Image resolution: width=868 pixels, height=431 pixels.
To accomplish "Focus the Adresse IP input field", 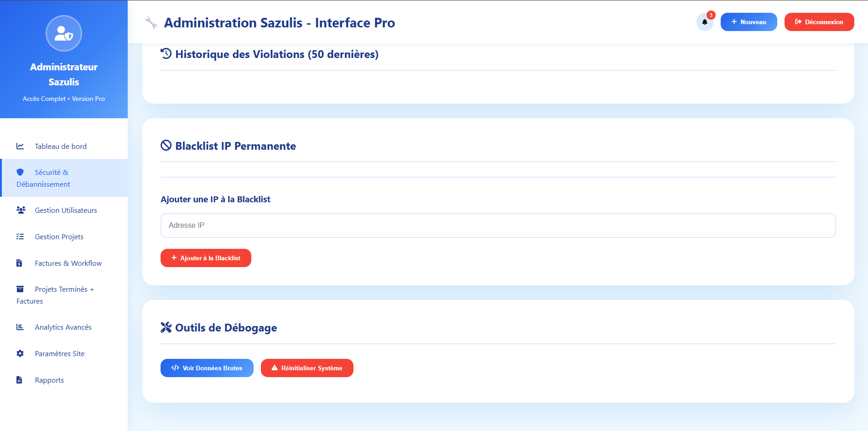I will coord(498,226).
